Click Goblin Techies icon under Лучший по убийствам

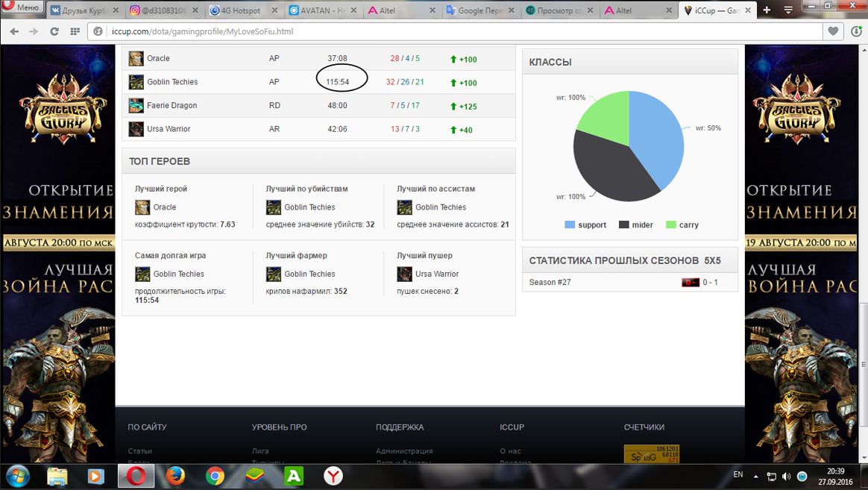[x=274, y=207]
